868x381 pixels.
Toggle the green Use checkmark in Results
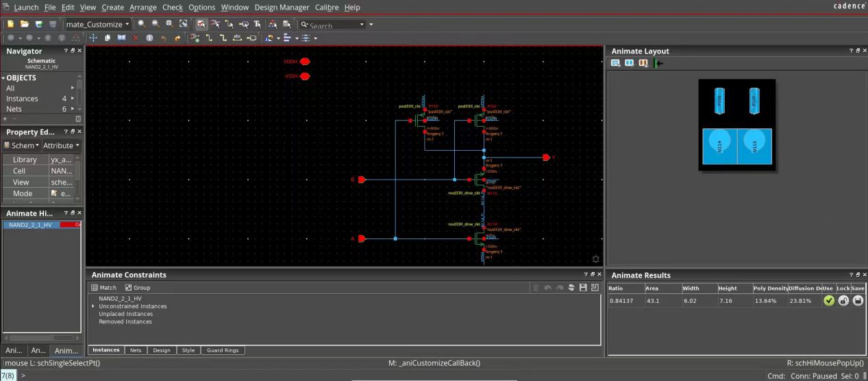[829, 300]
